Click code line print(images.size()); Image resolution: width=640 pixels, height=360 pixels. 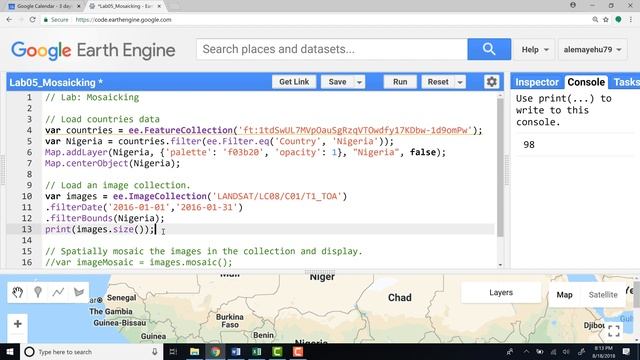[100, 229]
